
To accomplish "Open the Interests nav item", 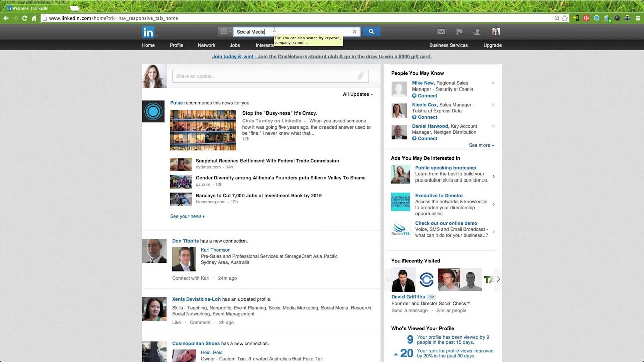I will pyautogui.click(x=265, y=45).
